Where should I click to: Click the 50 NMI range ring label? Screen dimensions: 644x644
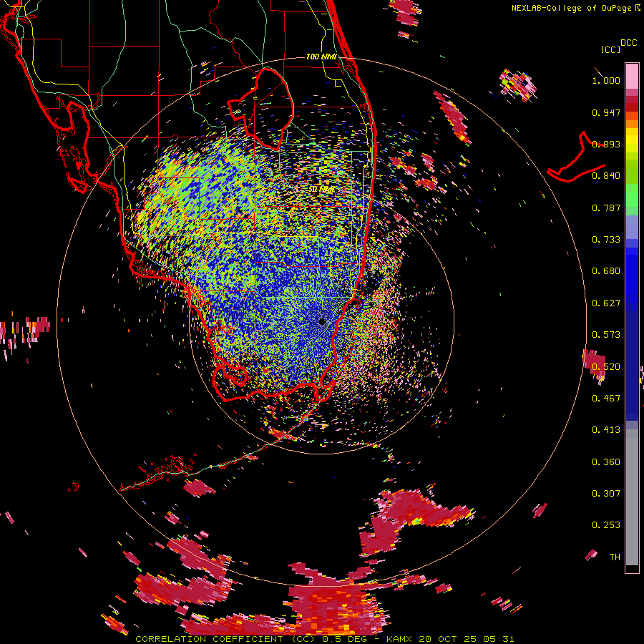pos(321,190)
